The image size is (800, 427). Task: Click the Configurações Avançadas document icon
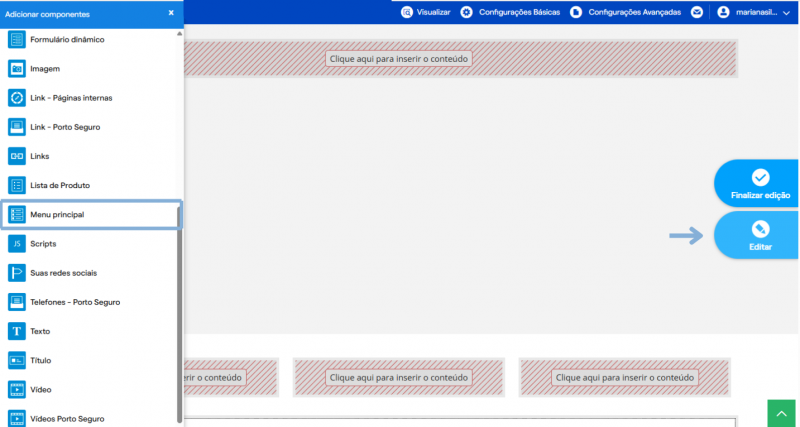(x=576, y=12)
